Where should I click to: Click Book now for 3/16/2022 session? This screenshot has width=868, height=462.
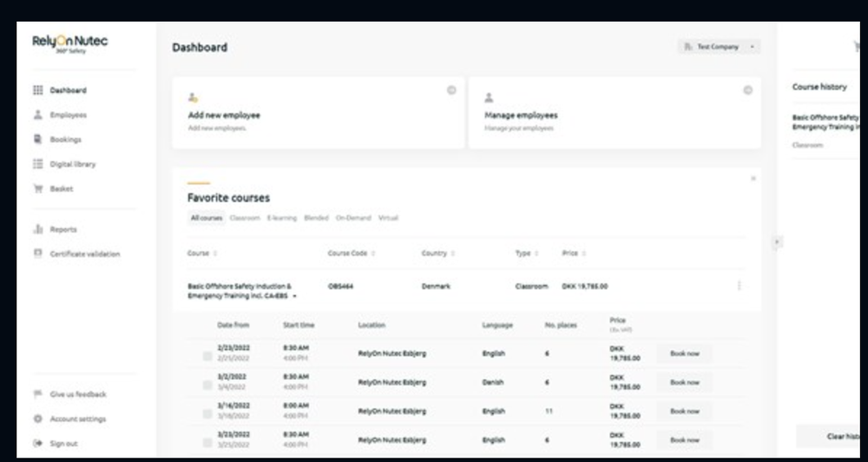coord(685,411)
